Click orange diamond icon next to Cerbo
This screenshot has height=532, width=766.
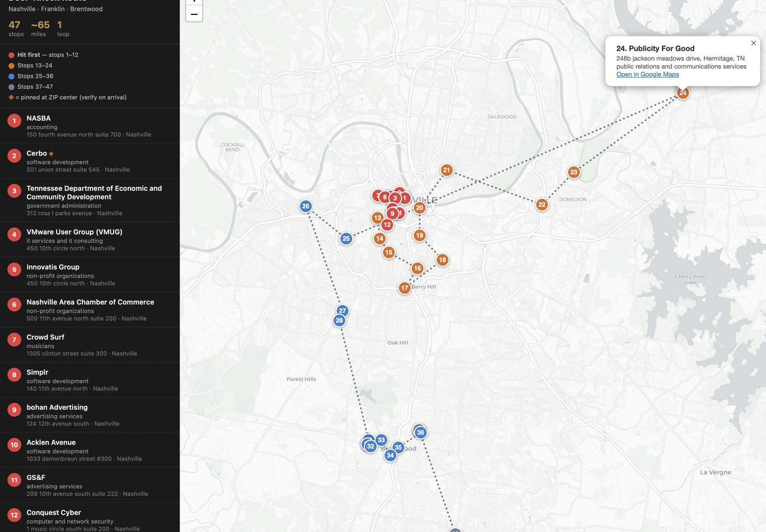(x=51, y=154)
